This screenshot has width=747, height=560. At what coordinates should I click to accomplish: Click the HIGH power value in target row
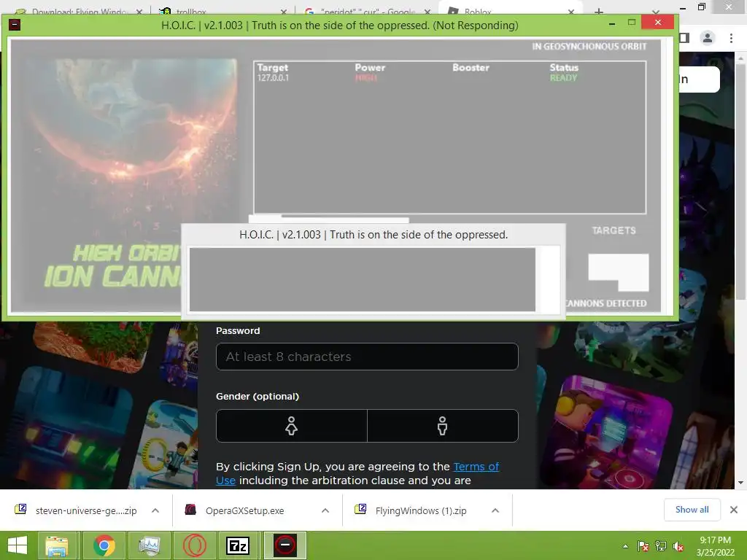click(366, 77)
